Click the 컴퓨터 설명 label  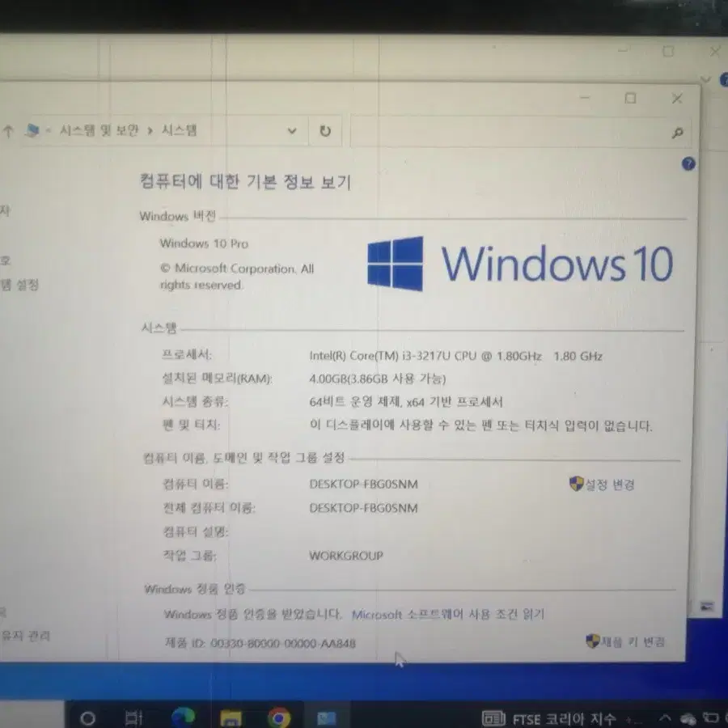(196, 531)
